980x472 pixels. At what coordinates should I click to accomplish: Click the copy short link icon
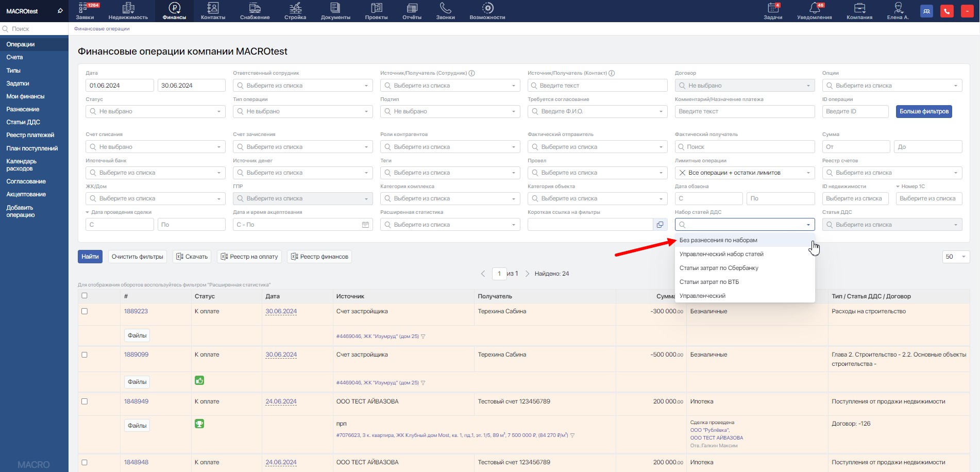pos(660,225)
